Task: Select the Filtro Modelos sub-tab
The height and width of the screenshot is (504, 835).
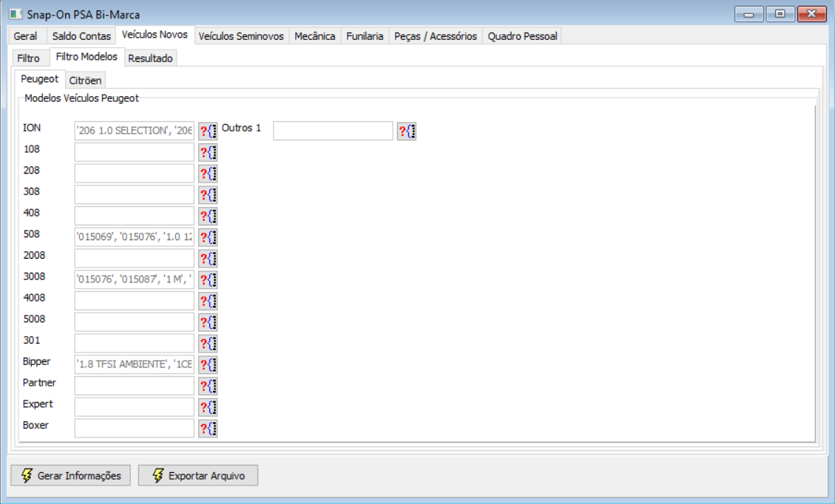Action: point(87,56)
